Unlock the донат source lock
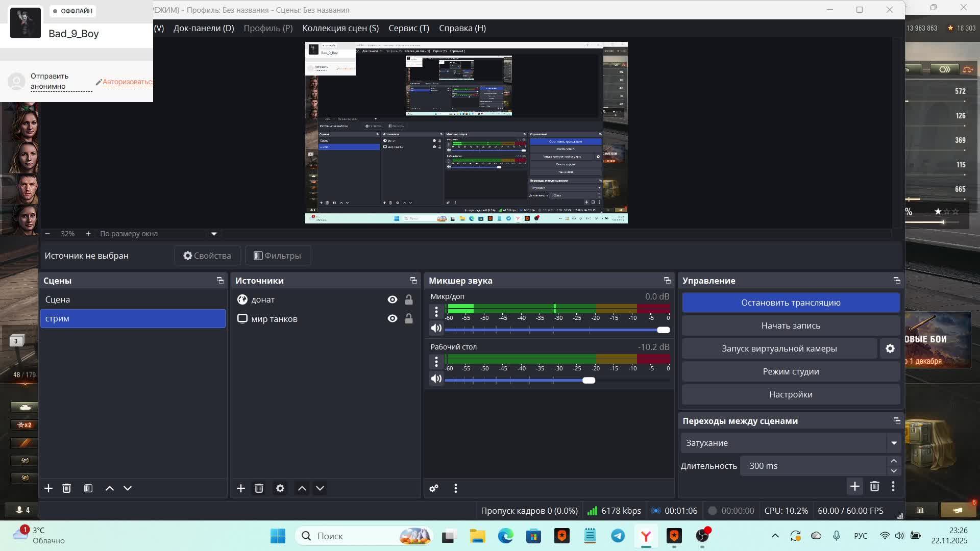The width and height of the screenshot is (980, 551). click(409, 299)
